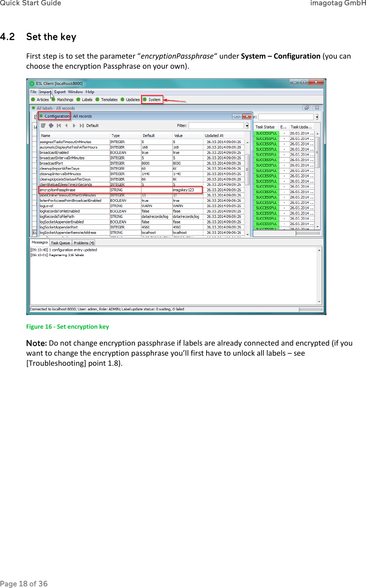
Task: Maximize the ESL Client window
Action: [304, 82]
